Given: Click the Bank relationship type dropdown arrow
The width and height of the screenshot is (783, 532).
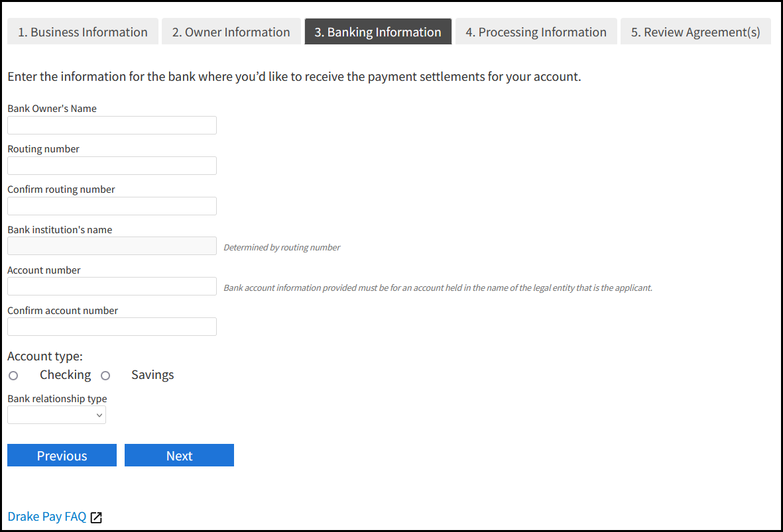Looking at the screenshot, I should (100, 414).
